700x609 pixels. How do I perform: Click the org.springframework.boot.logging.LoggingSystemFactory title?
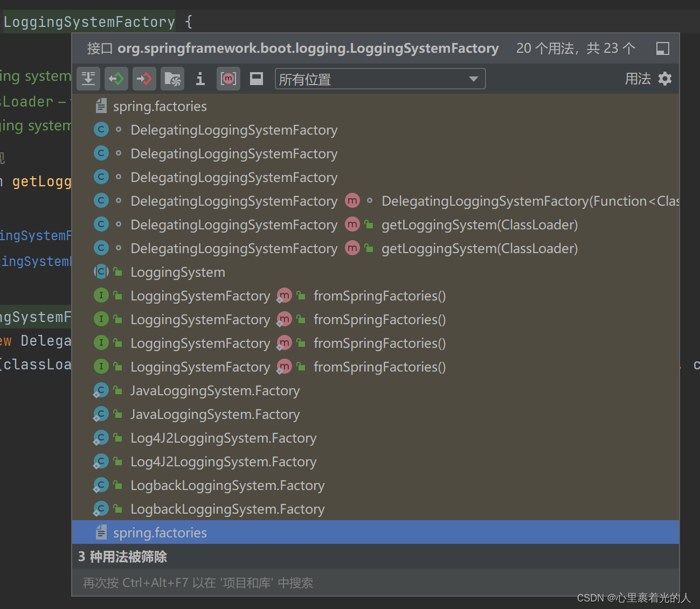coord(308,48)
